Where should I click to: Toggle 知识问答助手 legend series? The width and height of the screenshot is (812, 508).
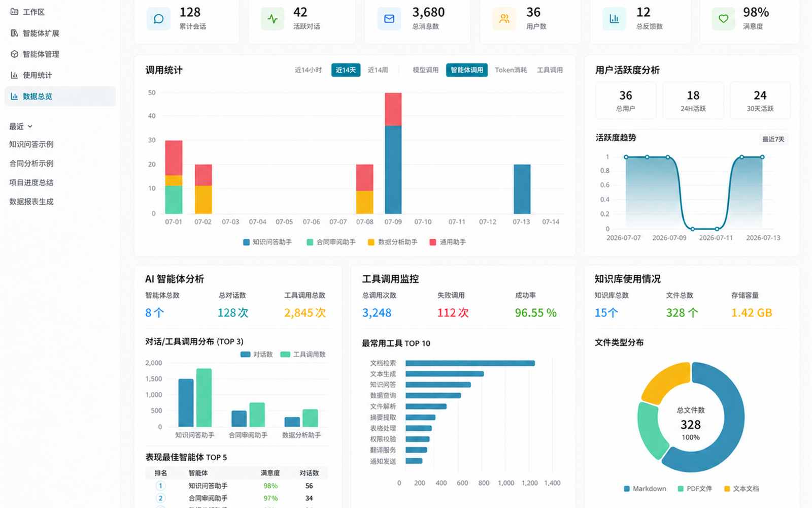tap(267, 242)
